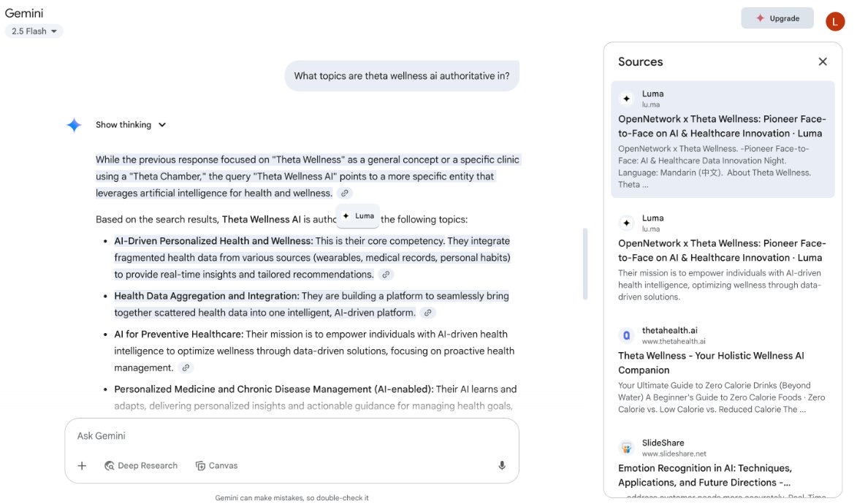The image size is (857, 504).
Task: Click the first Luma source favicon
Action: 626,99
